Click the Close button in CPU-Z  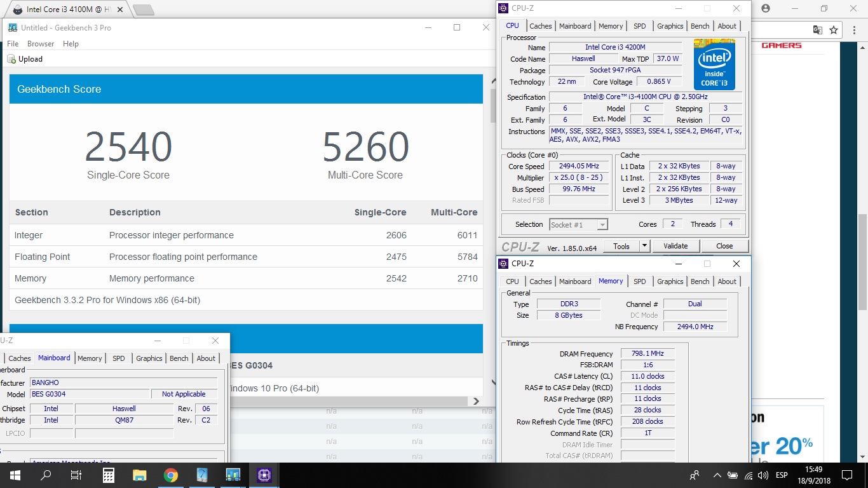click(724, 246)
